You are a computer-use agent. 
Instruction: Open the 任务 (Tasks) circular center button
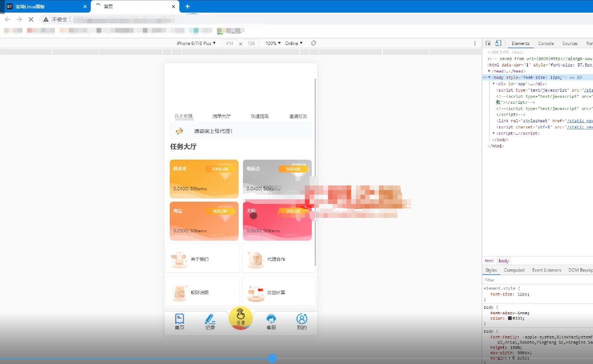[241, 318]
